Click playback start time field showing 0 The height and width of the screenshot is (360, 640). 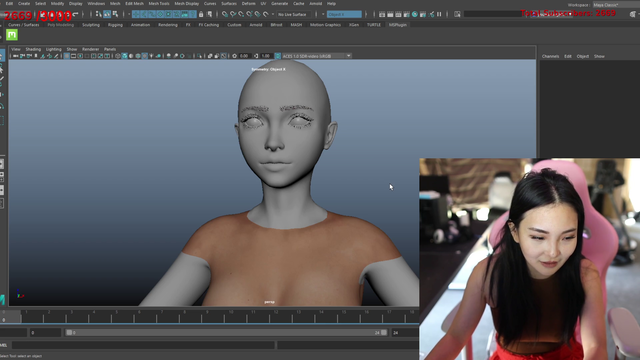45,333
